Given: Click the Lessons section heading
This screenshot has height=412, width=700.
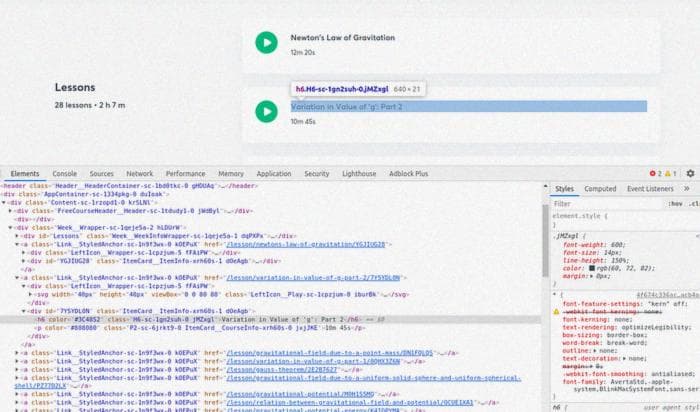Looking at the screenshot, I should click(x=75, y=87).
